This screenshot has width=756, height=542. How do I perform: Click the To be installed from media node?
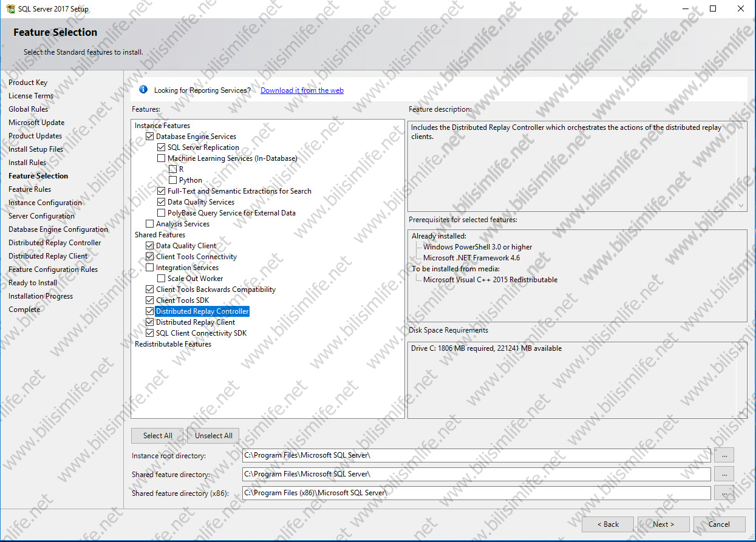455,269
